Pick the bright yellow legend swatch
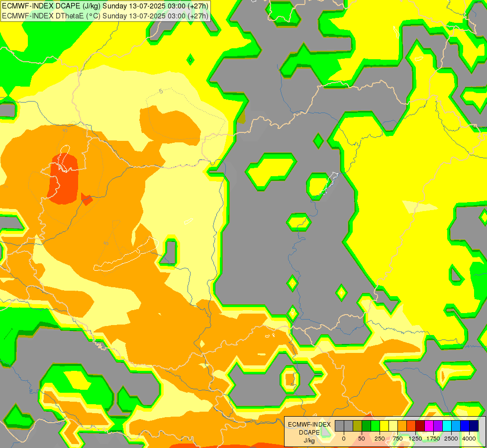The height and width of the screenshot is (448, 487). (384, 426)
